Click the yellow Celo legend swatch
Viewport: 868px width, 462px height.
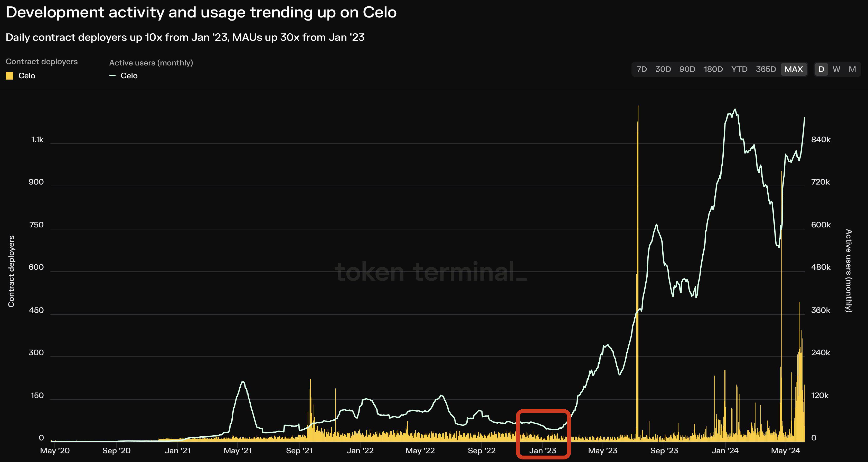pyautogui.click(x=10, y=76)
